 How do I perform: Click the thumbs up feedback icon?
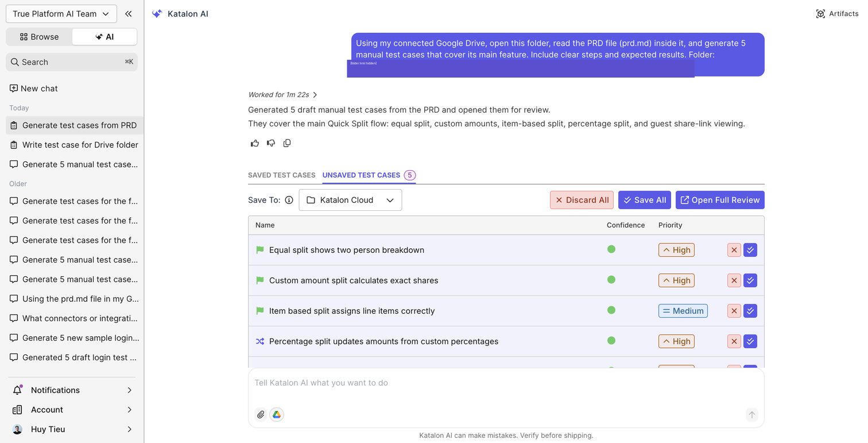(255, 143)
